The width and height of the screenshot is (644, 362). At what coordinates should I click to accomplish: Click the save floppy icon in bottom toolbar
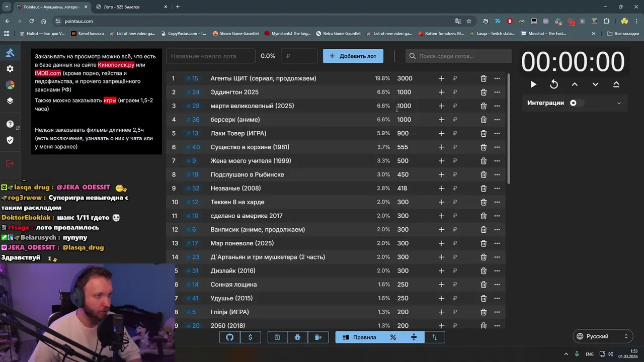pos(277,337)
